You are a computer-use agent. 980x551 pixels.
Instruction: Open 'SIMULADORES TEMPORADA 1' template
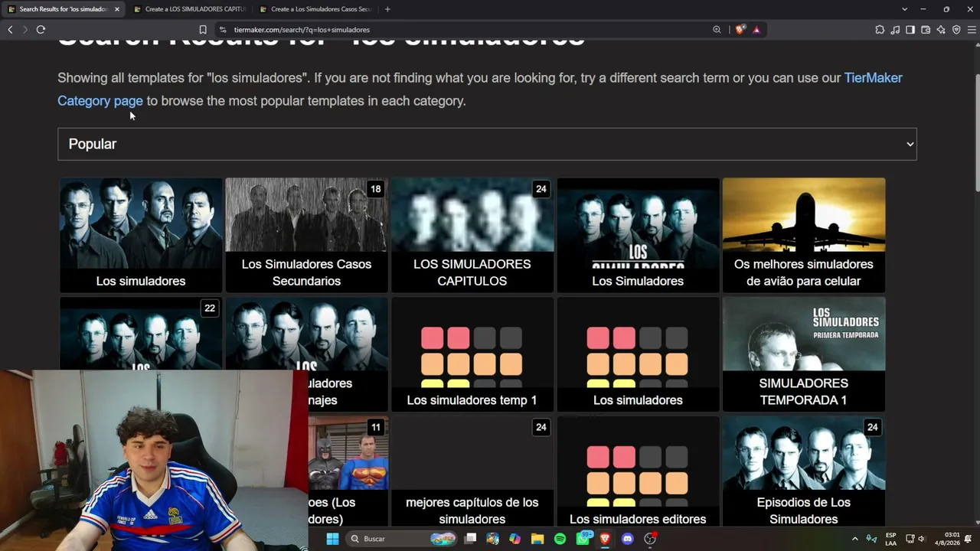click(804, 354)
